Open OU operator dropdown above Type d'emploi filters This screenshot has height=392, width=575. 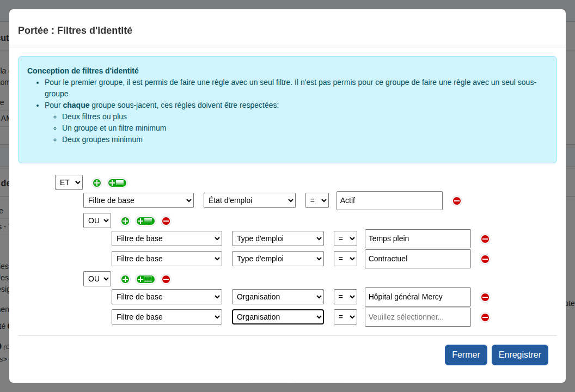(x=97, y=220)
